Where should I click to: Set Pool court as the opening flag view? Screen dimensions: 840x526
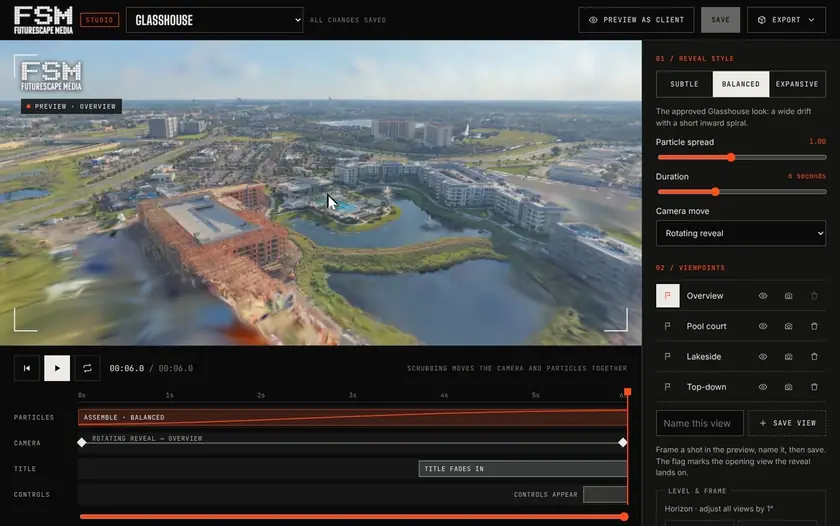pos(668,326)
